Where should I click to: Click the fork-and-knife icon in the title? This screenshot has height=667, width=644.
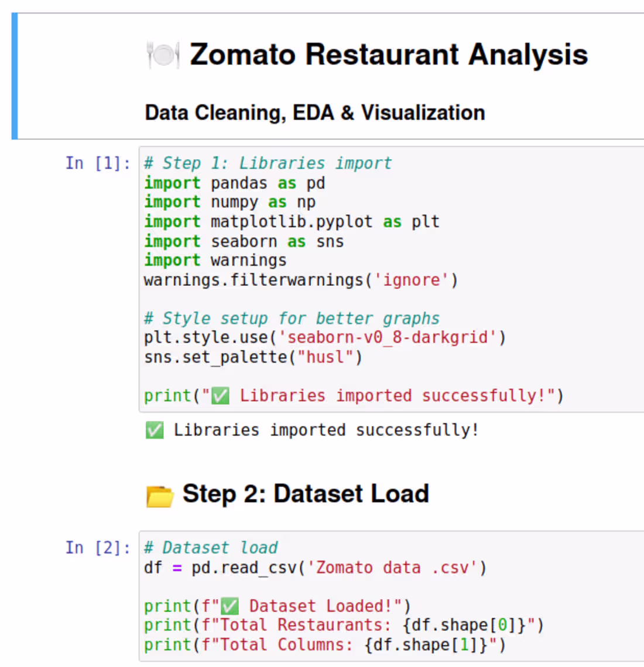coord(162,54)
